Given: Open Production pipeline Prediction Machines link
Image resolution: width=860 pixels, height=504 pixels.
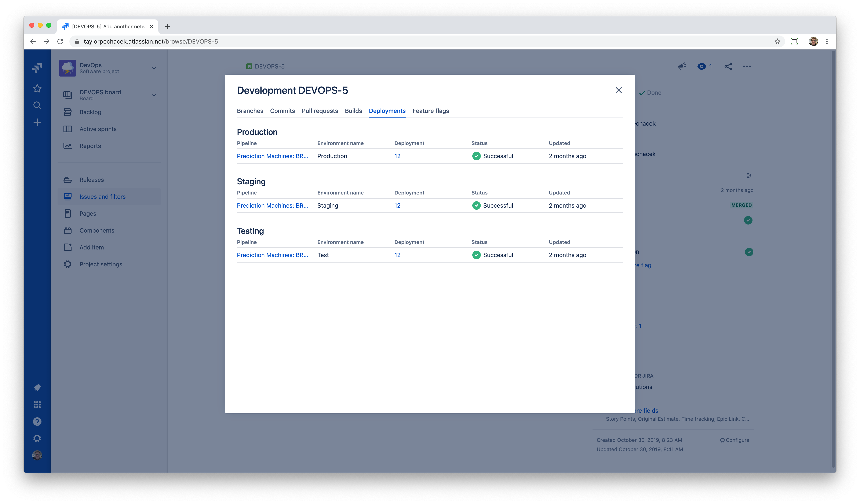Looking at the screenshot, I should pyautogui.click(x=272, y=156).
